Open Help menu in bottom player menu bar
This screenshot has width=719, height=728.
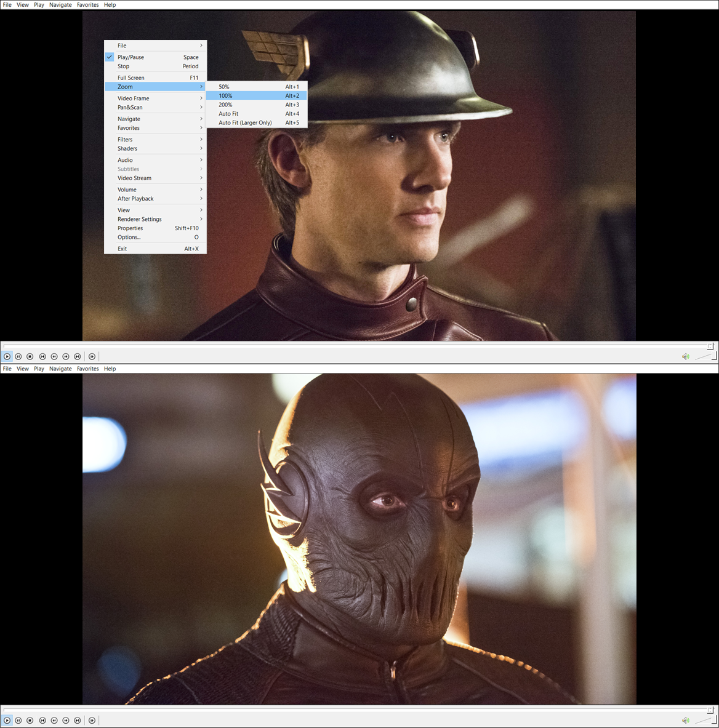[110, 369]
